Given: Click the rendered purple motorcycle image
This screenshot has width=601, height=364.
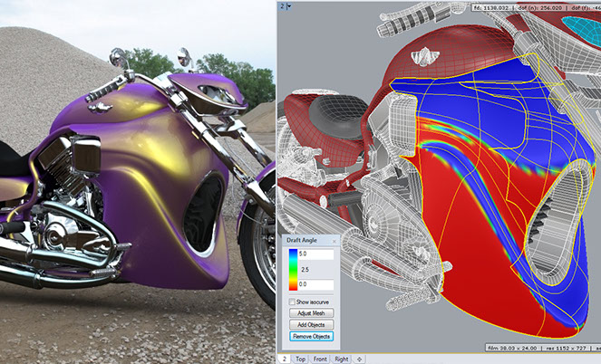Looking at the screenshot, I should (x=136, y=181).
